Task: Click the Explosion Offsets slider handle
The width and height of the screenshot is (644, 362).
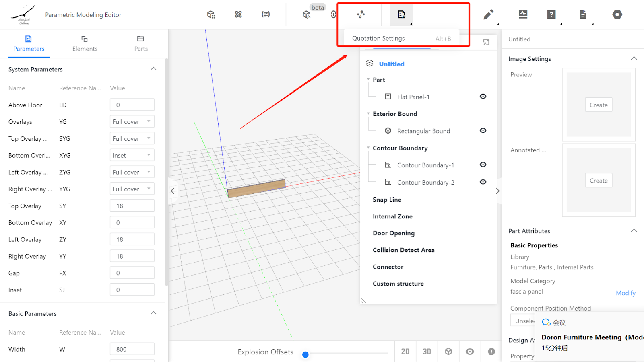Action: coord(305,354)
